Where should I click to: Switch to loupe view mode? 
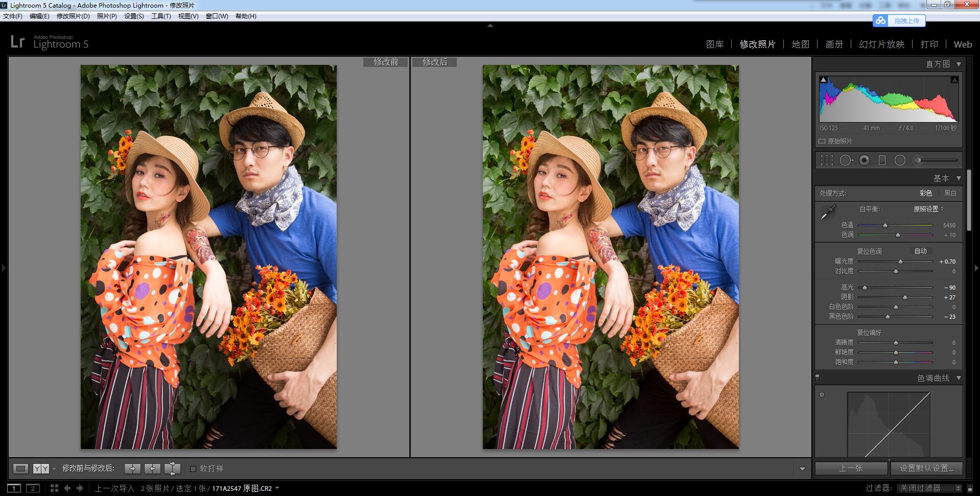[20, 468]
